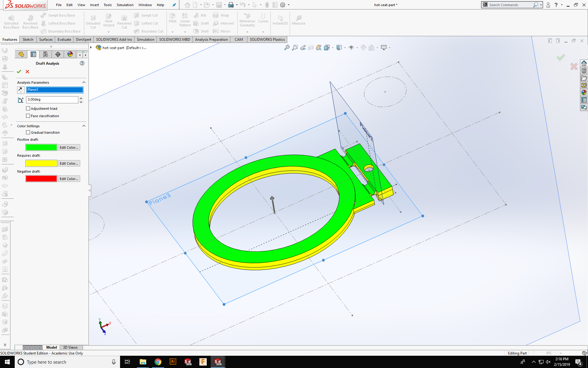588x368 pixels.
Task: Switch to the Evaluate tab
Action: pos(64,40)
